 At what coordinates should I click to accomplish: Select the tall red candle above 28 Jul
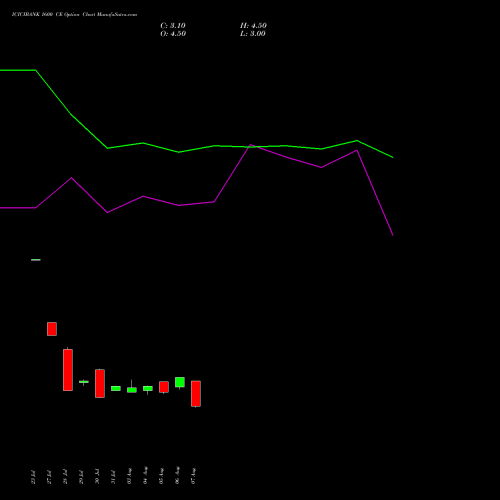click(x=68, y=369)
